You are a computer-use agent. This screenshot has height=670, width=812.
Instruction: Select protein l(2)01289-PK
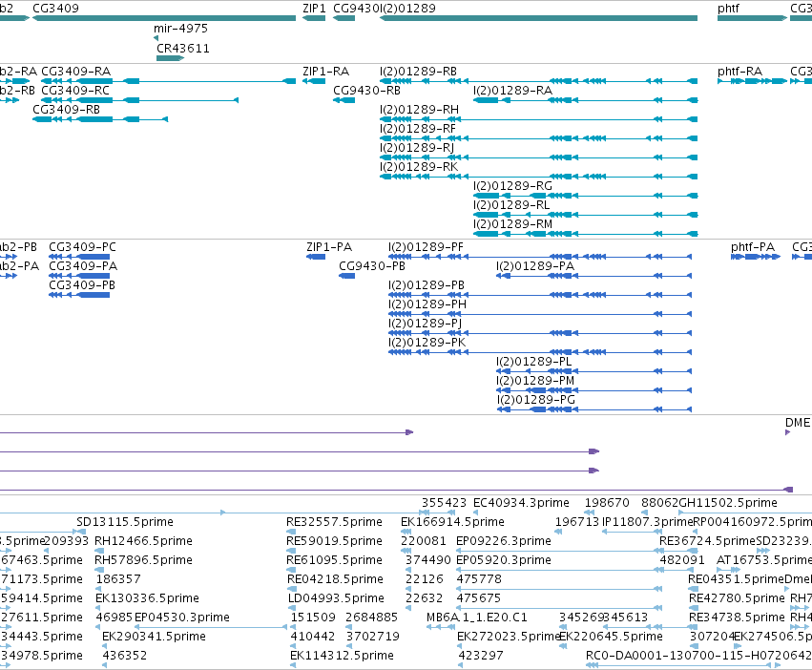tap(427, 343)
